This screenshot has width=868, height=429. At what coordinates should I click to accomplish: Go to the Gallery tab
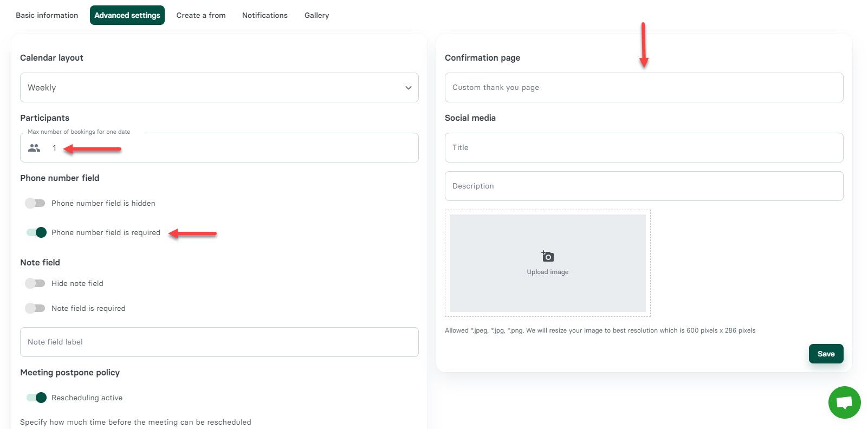click(316, 15)
